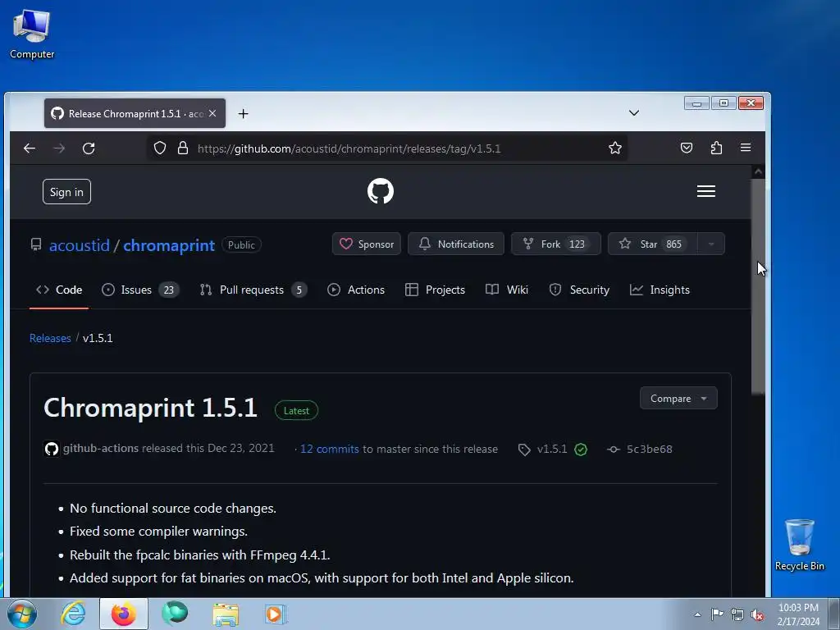List all tabs dropdown arrow
Screen dimensions: 840x630
pyautogui.click(x=634, y=113)
